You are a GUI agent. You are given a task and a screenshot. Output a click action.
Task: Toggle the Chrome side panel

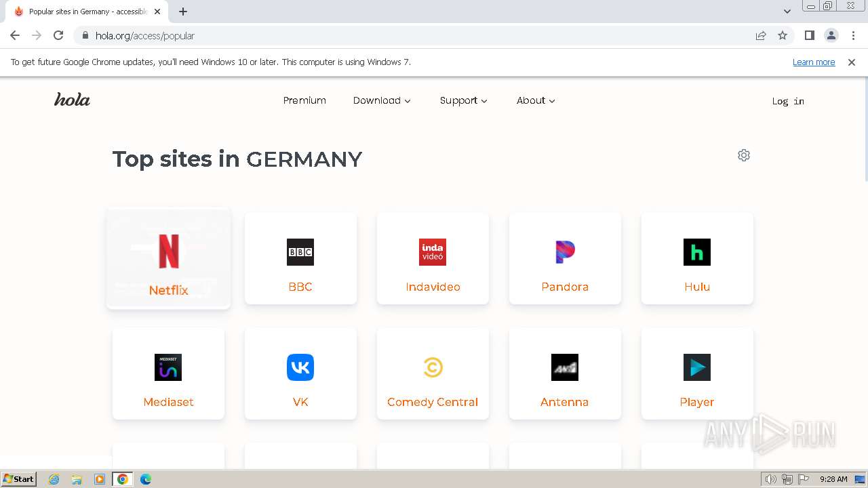809,35
